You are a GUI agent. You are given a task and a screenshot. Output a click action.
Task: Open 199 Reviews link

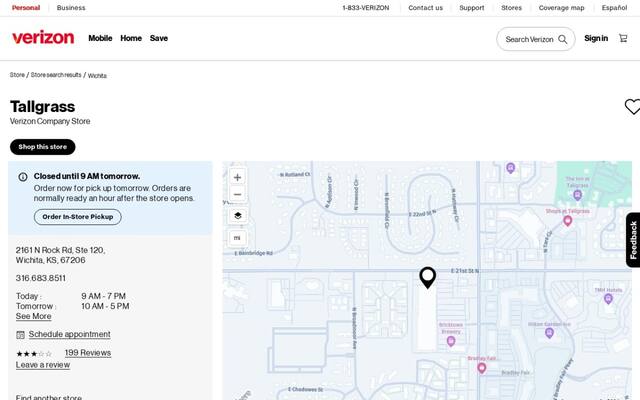(88, 353)
